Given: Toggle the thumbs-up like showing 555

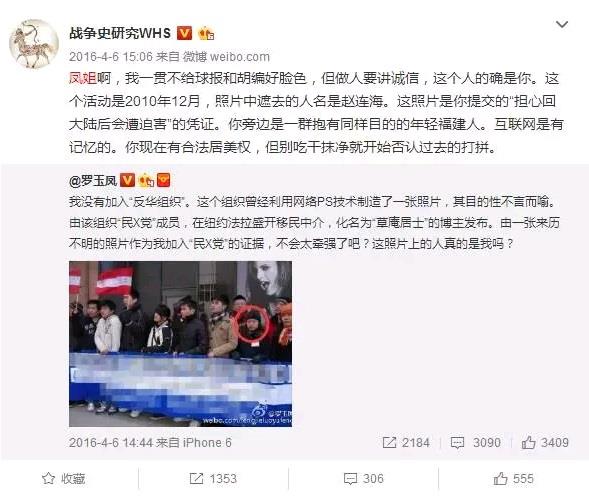Looking at the screenshot, I should coord(513,479).
